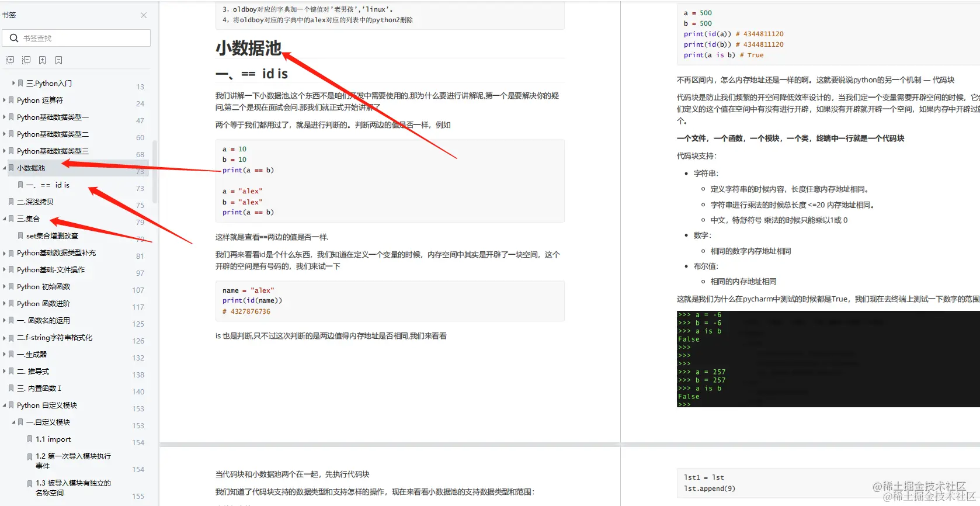The height and width of the screenshot is (506, 980).
Task: Open 1.2 第一次导入模块执行事件 bookmark
Action: [x=73, y=461]
